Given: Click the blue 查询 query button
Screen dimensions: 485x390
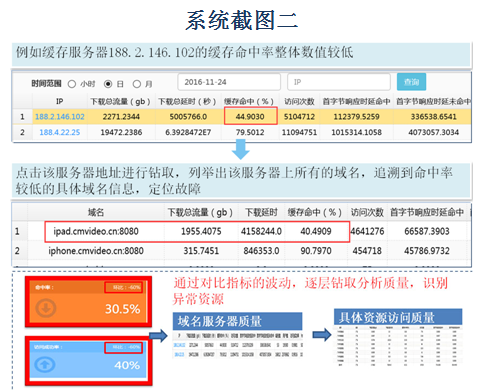Looking at the screenshot, I should click(x=411, y=82).
